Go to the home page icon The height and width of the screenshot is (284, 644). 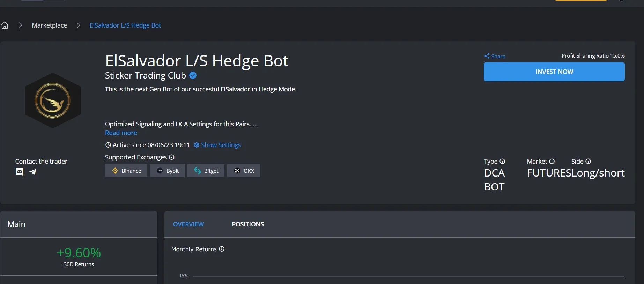click(x=5, y=25)
